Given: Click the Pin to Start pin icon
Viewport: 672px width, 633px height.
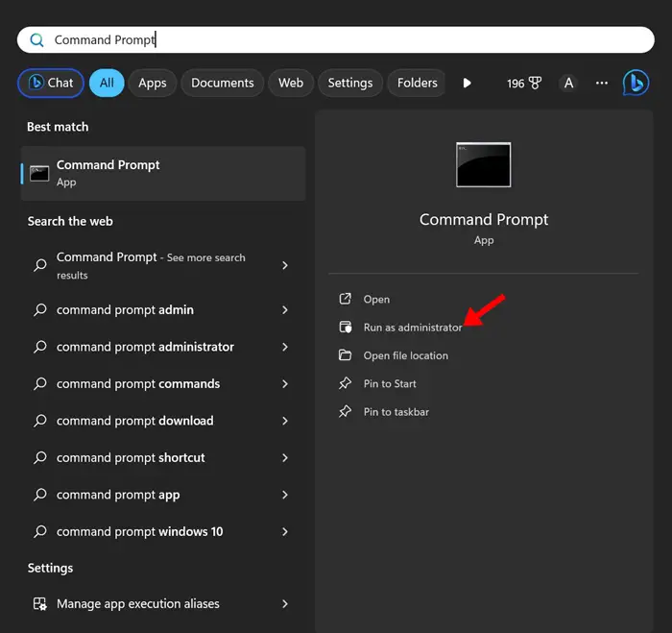Looking at the screenshot, I should (x=345, y=383).
